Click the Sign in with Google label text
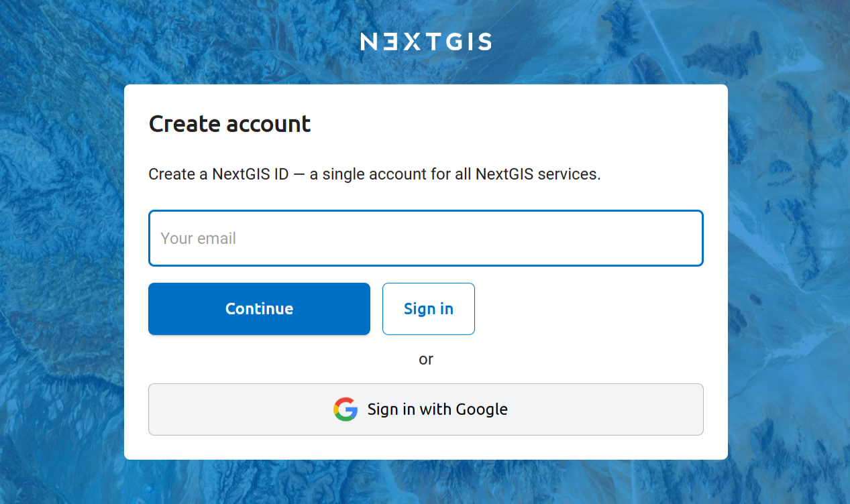Screen dimensions: 850x504 437,409
